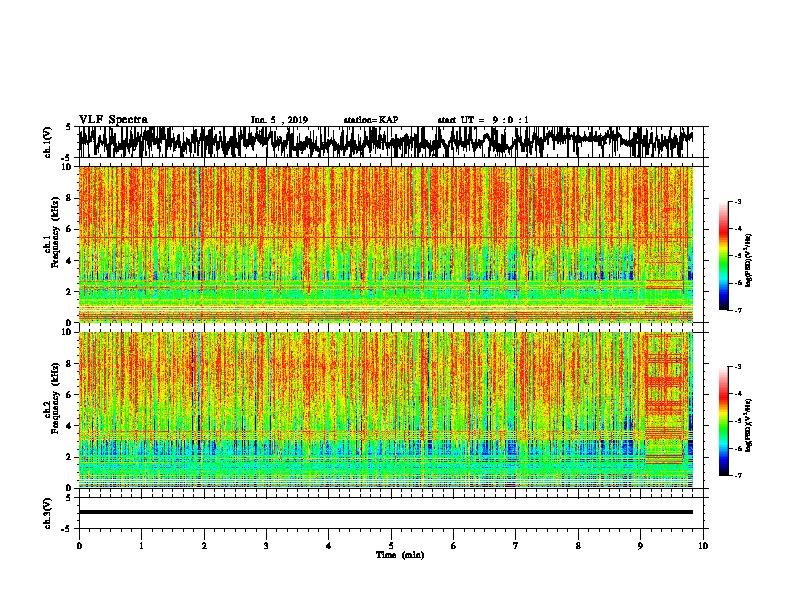
Task: Click the x-axis tick label '0'
Action: (x=79, y=546)
